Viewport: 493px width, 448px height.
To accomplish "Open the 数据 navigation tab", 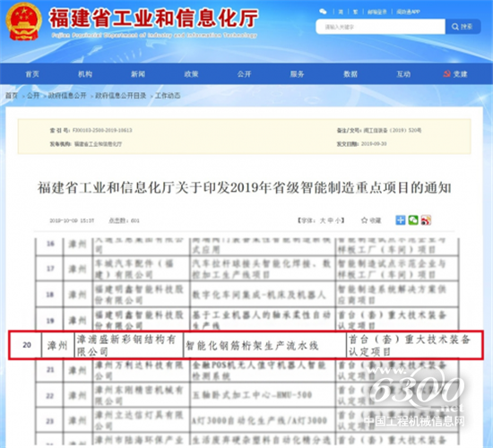I will point(350,73).
